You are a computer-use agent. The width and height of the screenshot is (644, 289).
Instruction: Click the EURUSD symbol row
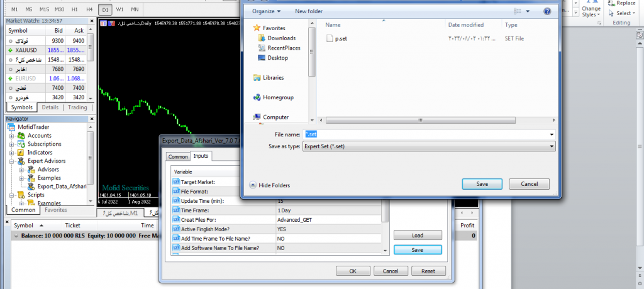click(47, 79)
